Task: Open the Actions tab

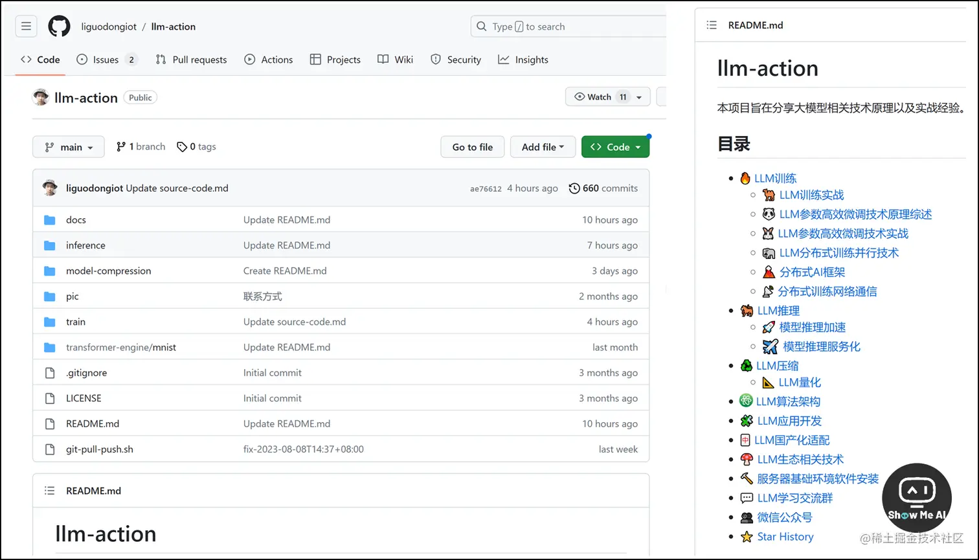Action: tap(268, 60)
